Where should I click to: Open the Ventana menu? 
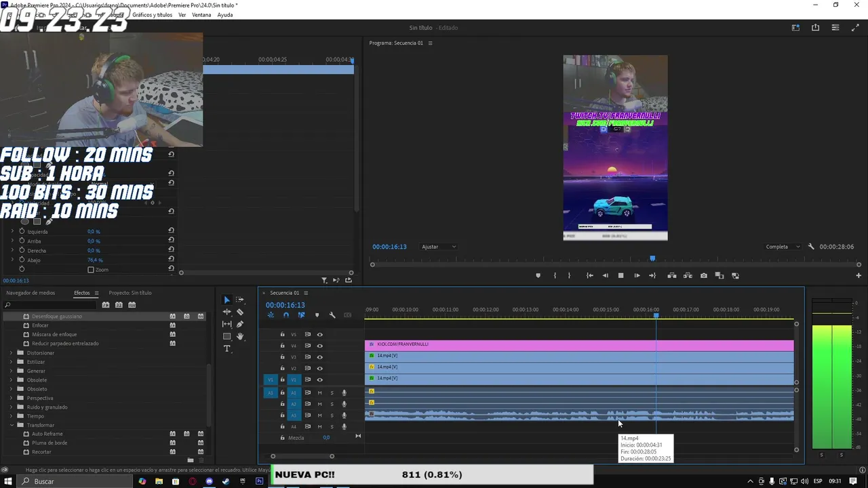pyautogui.click(x=201, y=15)
